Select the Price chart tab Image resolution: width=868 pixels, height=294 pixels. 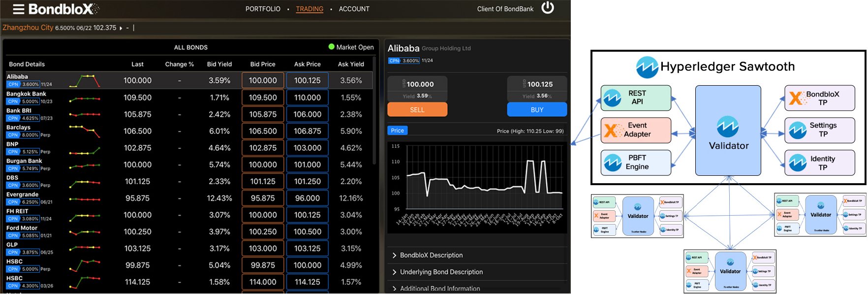pos(398,131)
